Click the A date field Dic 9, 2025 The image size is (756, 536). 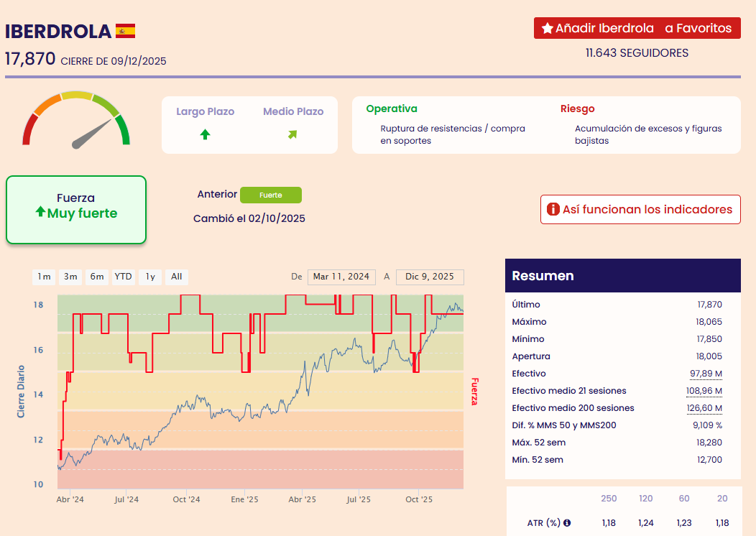[430, 277]
